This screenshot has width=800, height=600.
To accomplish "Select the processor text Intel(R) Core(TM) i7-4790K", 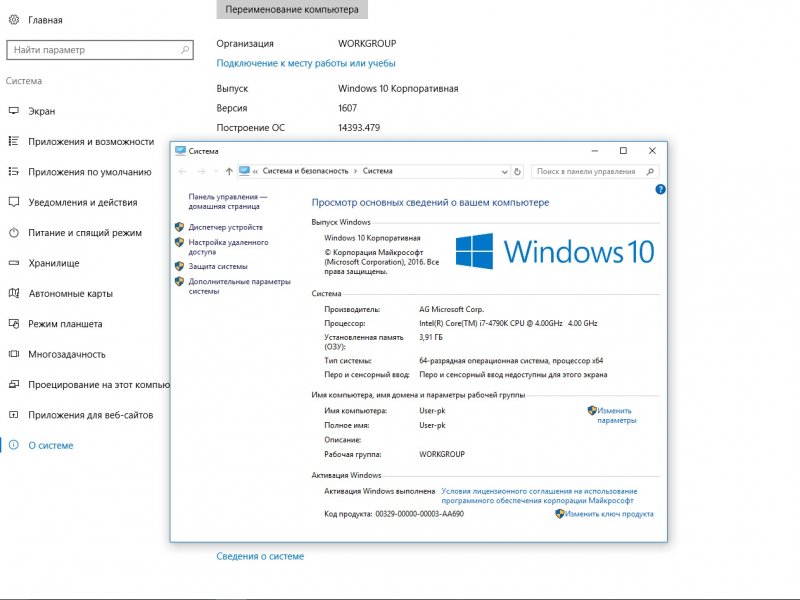I will pos(464,323).
